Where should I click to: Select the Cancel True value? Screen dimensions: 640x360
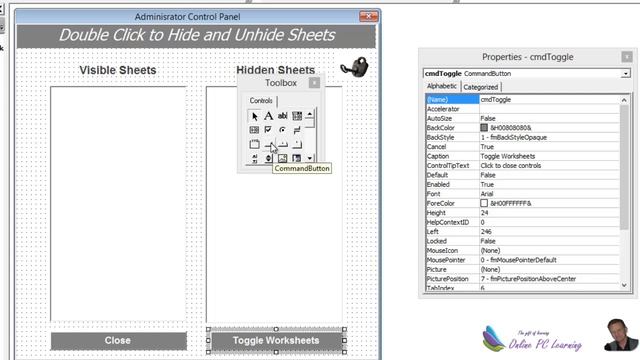[x=549, y=147]
